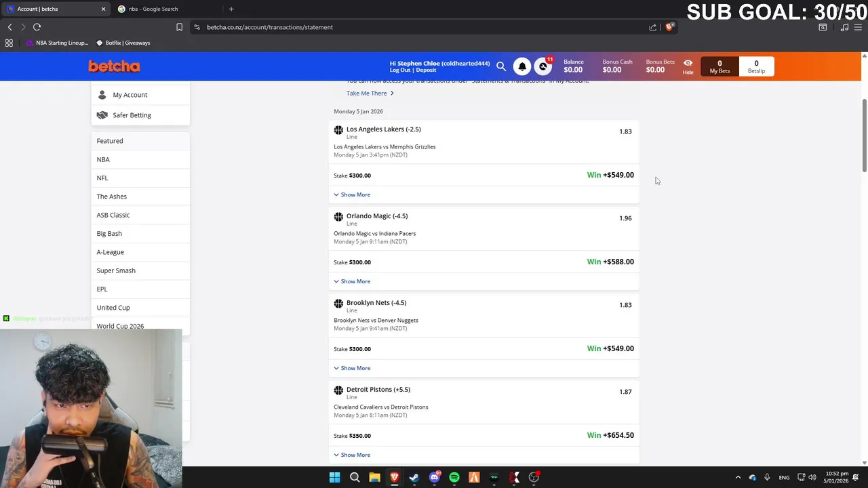Open Windows Start menu
Image resolution: width=868 pixels, height=488 pixels.
point(334,477)
